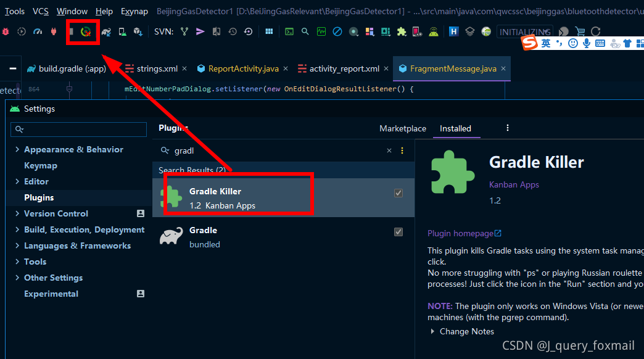The width and height of the screenshot is (644, 359).
Task: Click the magnifier search icon in toolbar
Action: [x=305, y=31]
